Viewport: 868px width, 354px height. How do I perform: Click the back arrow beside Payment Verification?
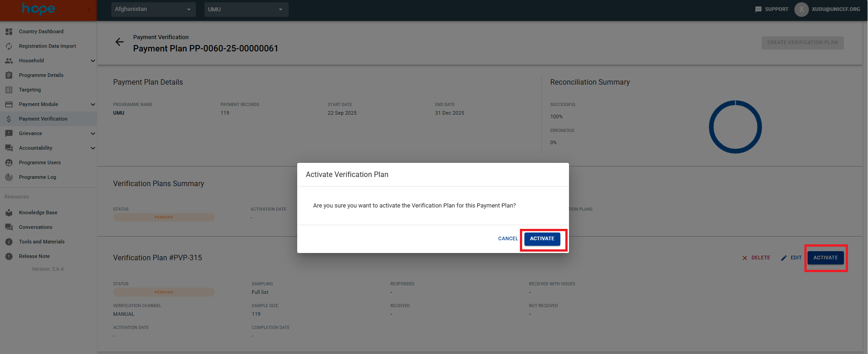[x=120, y=42]
